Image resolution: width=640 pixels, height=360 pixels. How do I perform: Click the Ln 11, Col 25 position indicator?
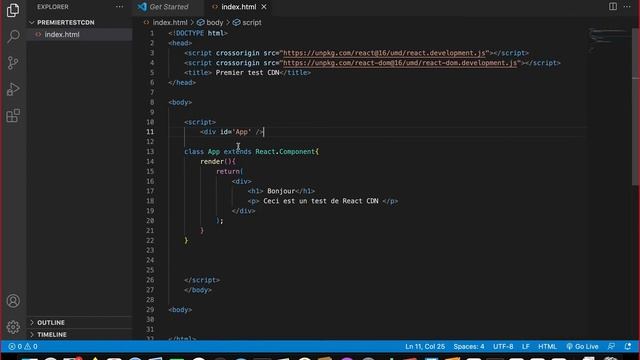425,347
